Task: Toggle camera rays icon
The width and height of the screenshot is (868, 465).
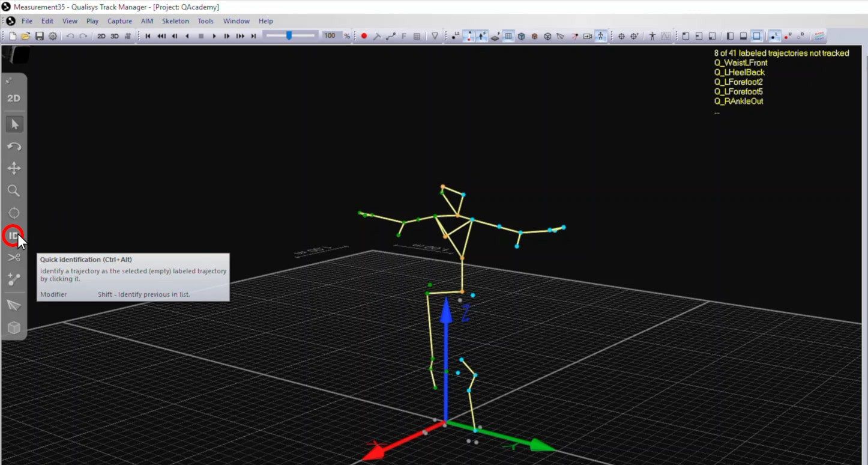Action: 574,36
